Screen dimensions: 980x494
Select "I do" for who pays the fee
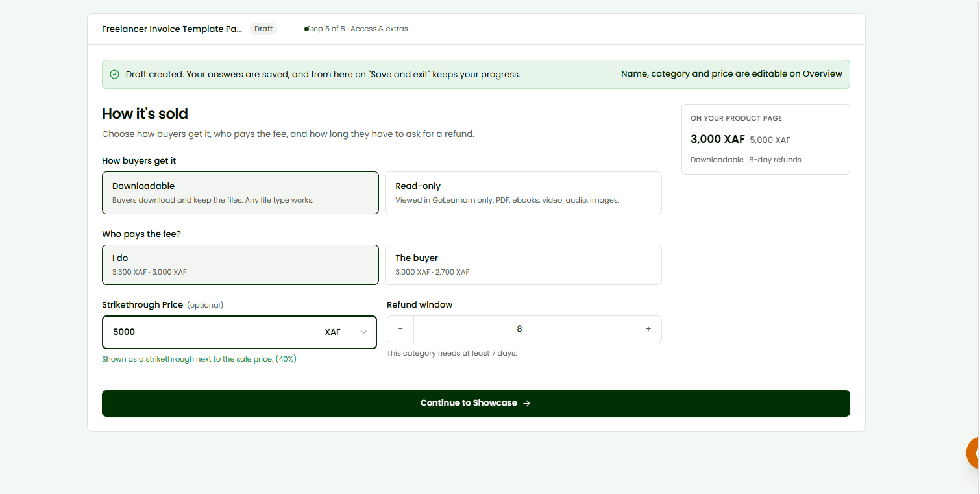point(240,265)
